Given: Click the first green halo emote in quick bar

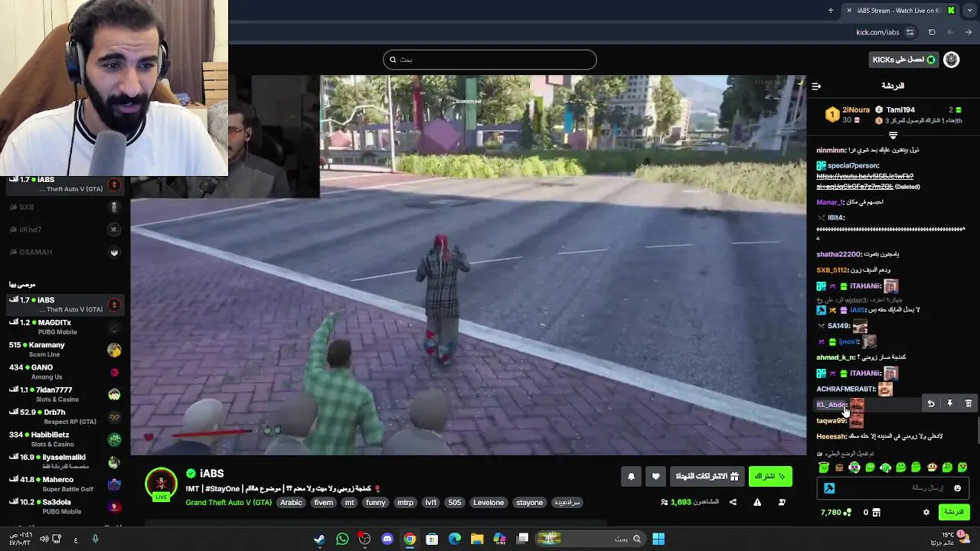Looking at the screenshot, I should (824, 468).
